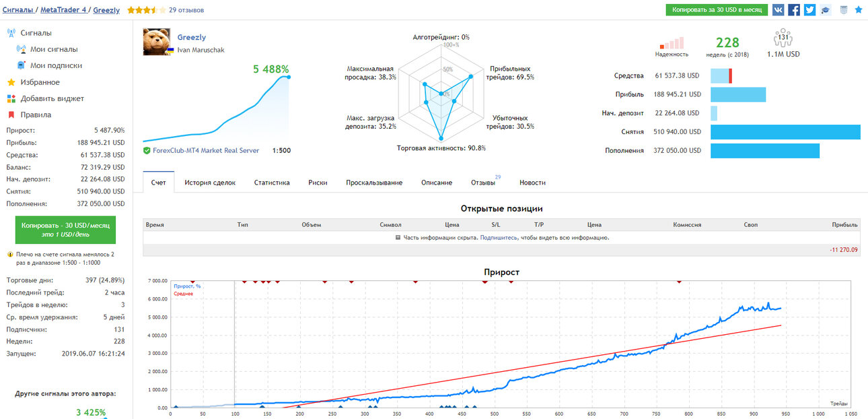The width and height of the screenshot is (868, 419).
Task: Open Мои сигналы in sidebar
Action: click(x=54, y=49)
